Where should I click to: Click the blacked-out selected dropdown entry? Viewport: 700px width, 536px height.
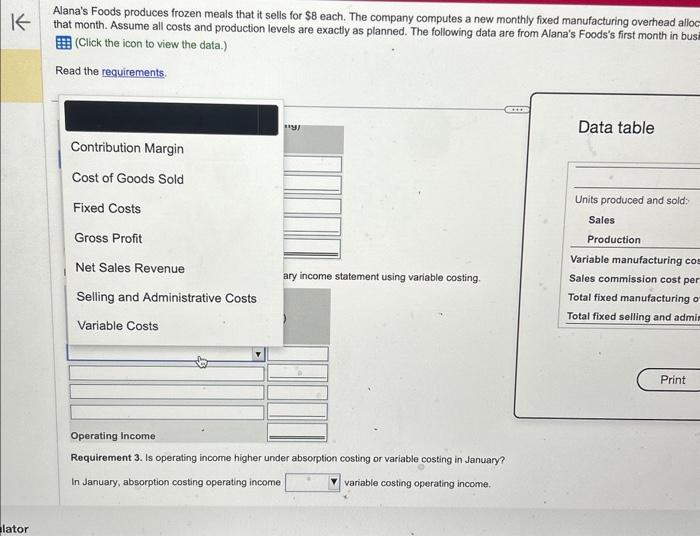[x=171, y=118]
